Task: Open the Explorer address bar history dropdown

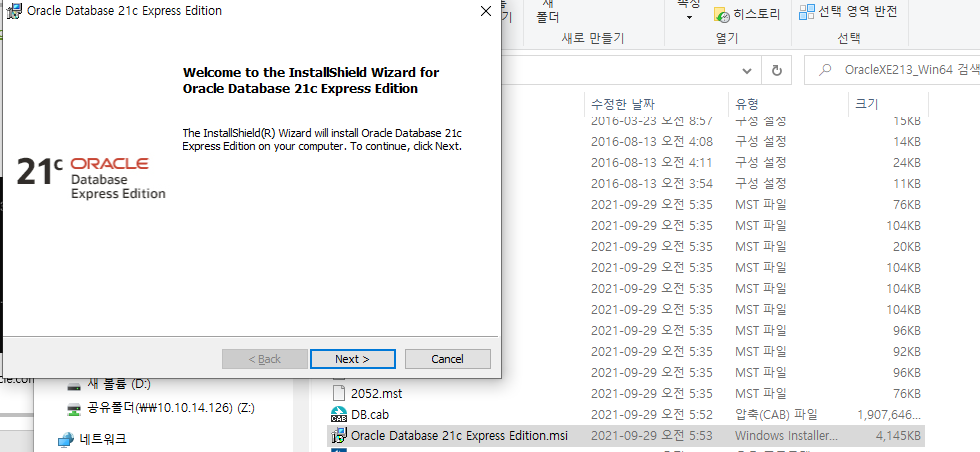Action: 747,70
